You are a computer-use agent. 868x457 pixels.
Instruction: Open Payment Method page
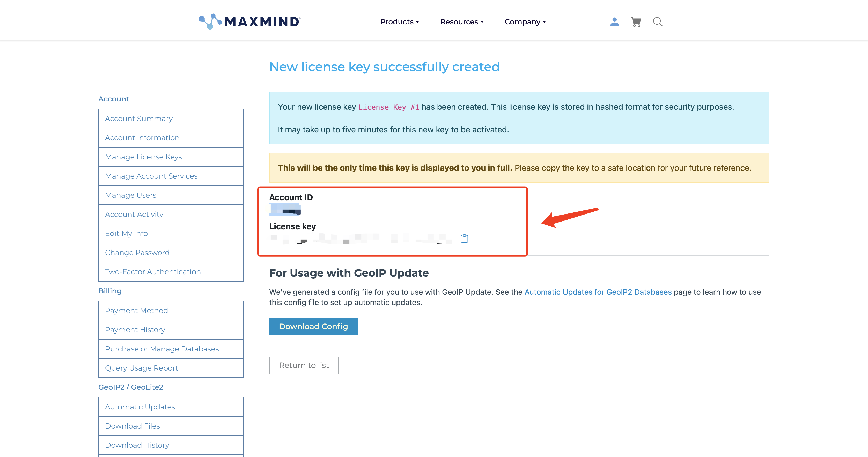(x=171, y=311)
